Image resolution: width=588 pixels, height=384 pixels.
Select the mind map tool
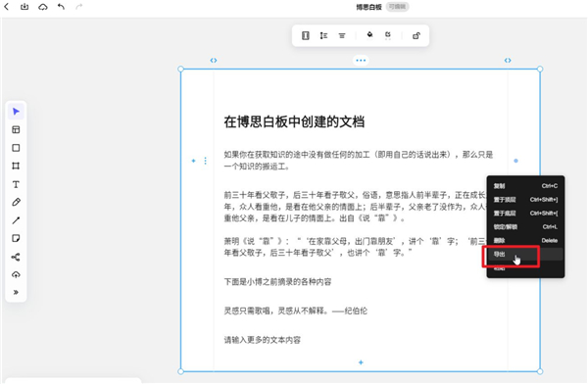pyautogui.click(x=16, y=257)
